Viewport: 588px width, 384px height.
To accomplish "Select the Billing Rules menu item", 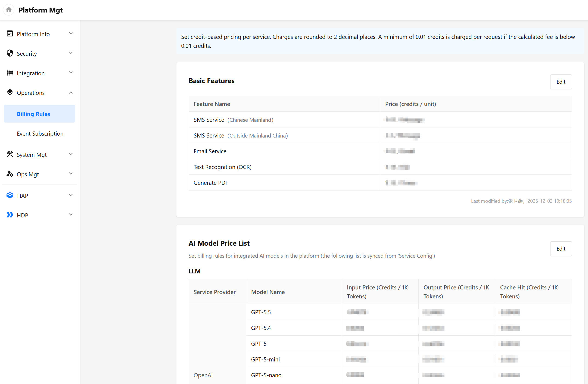I will [39, 114].
